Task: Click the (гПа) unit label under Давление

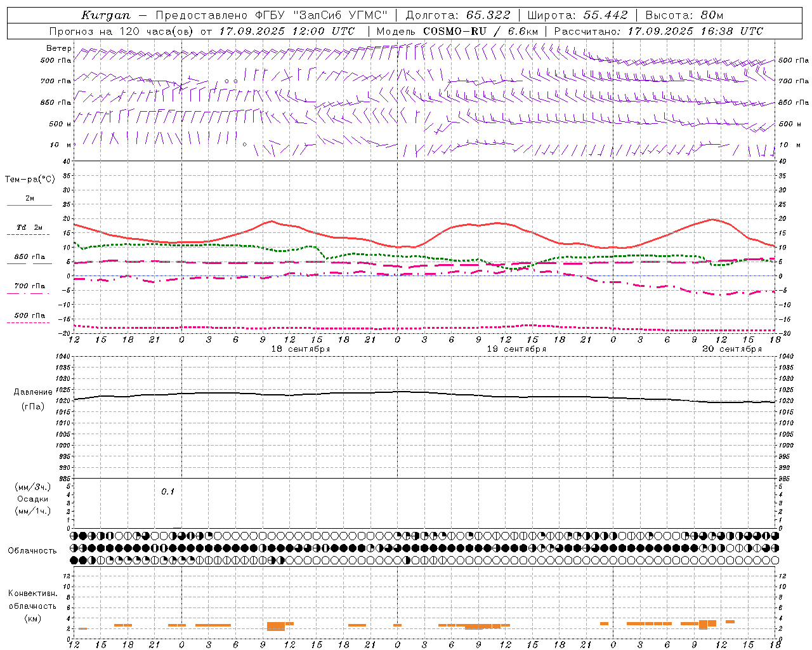Action: 33,407
